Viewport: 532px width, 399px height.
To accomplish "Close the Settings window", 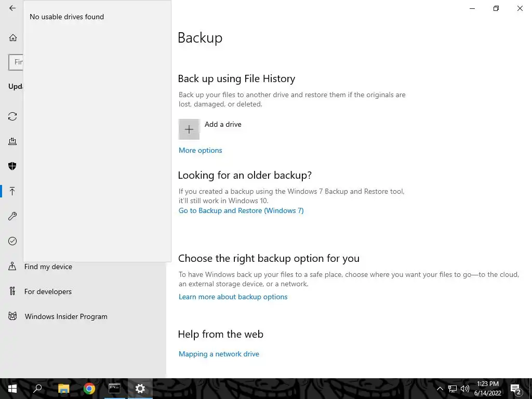I will tap(520, 8).
